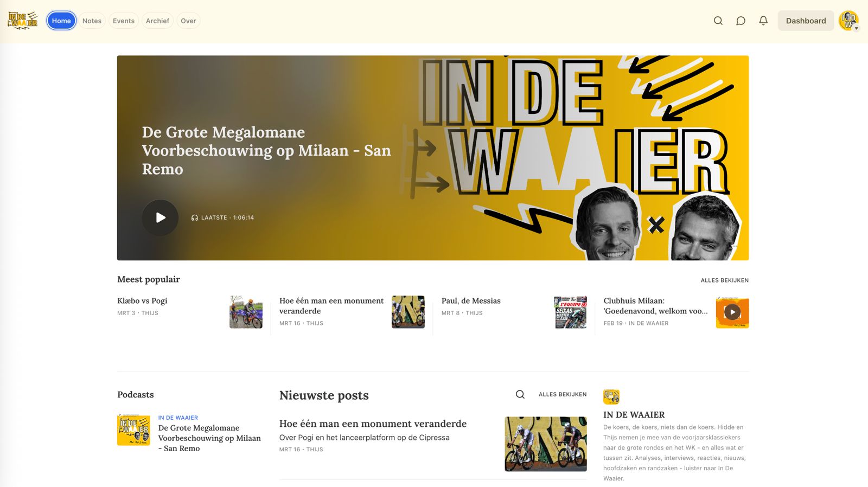The width and height of the screenshot is (868, 487).
Task: Open the search icon in top bar
Action: click(x=718, y=21)
